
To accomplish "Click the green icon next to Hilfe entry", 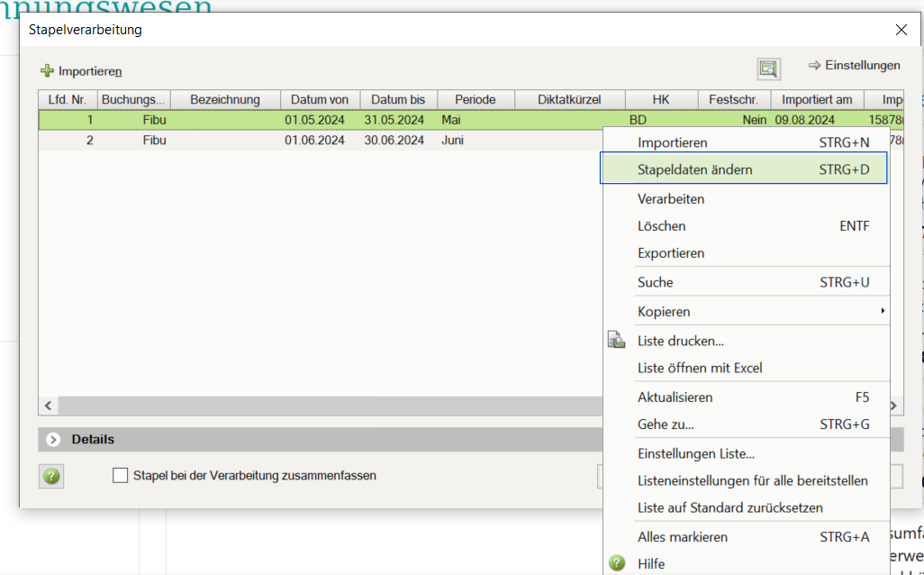I will point(617,561).
